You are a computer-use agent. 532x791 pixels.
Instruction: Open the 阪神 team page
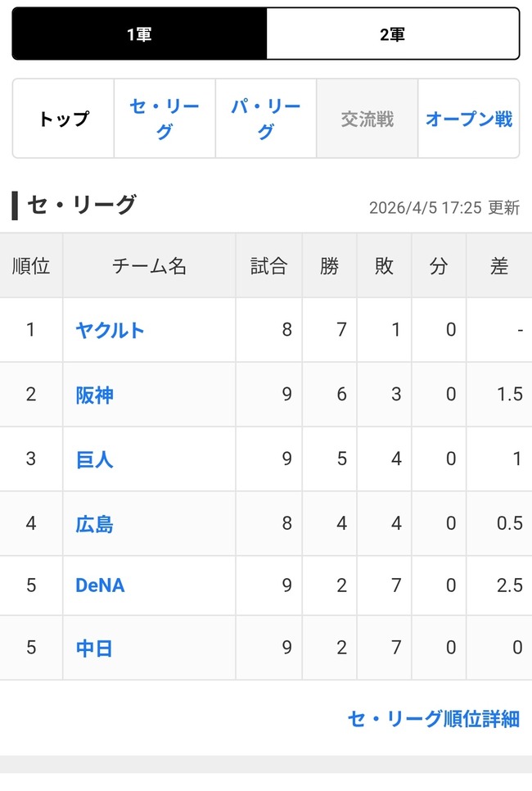pos(95,394)
